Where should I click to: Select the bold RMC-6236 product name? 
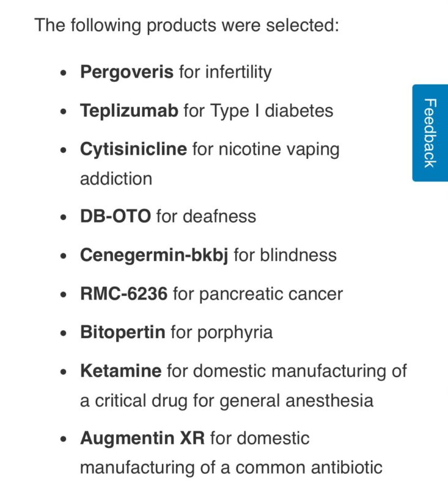(x=123, y=294)
